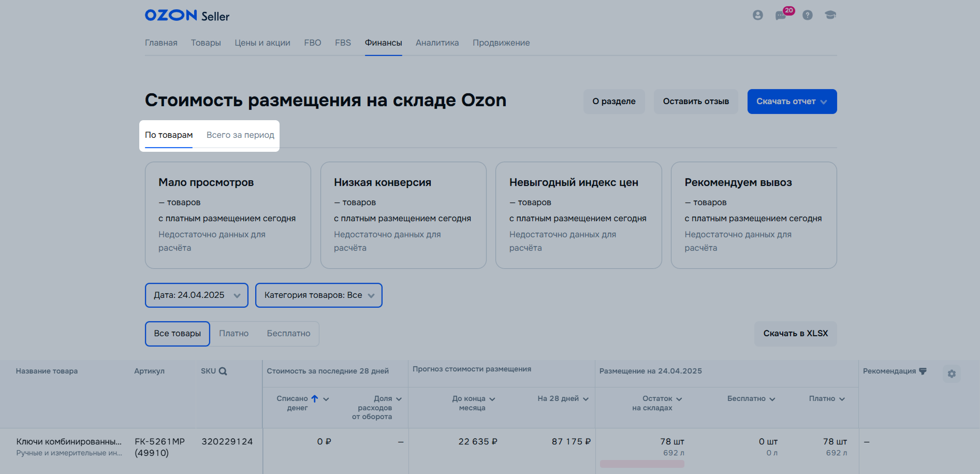The image size is (980, 474).
Task: Switch to Всего за период tab
Action: click(x=240, y=135)
